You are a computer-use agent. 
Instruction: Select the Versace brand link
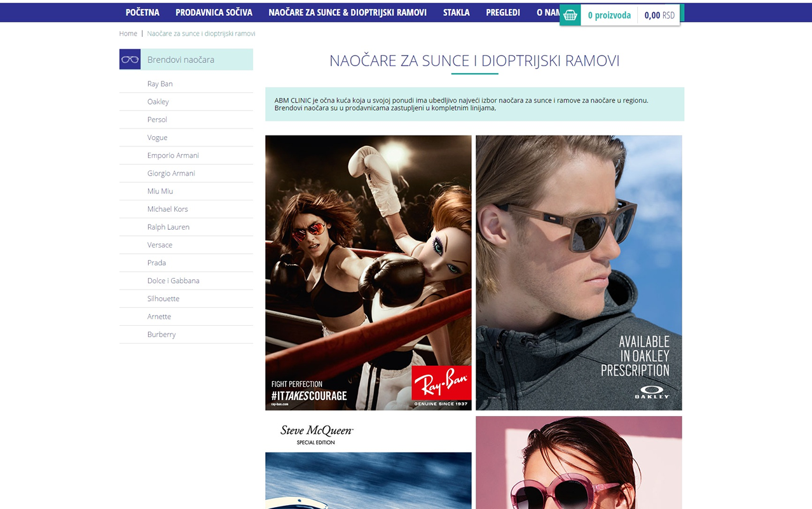point(160,245)
